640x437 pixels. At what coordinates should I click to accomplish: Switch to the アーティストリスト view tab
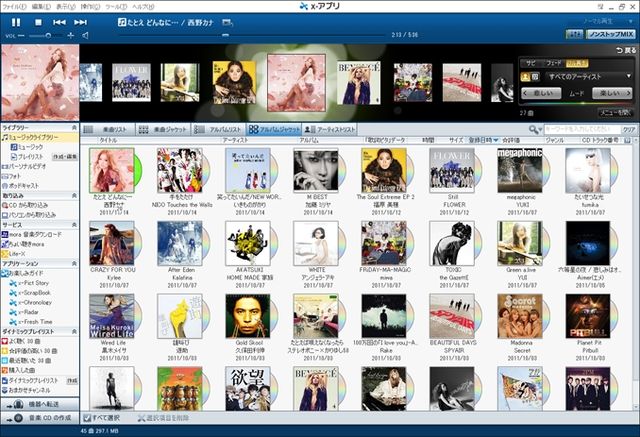tap(329, 130)
